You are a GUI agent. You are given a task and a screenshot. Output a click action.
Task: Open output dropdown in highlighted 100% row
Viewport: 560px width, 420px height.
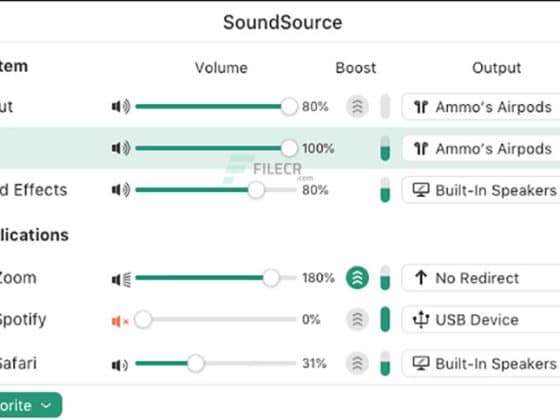coord(481,149)
